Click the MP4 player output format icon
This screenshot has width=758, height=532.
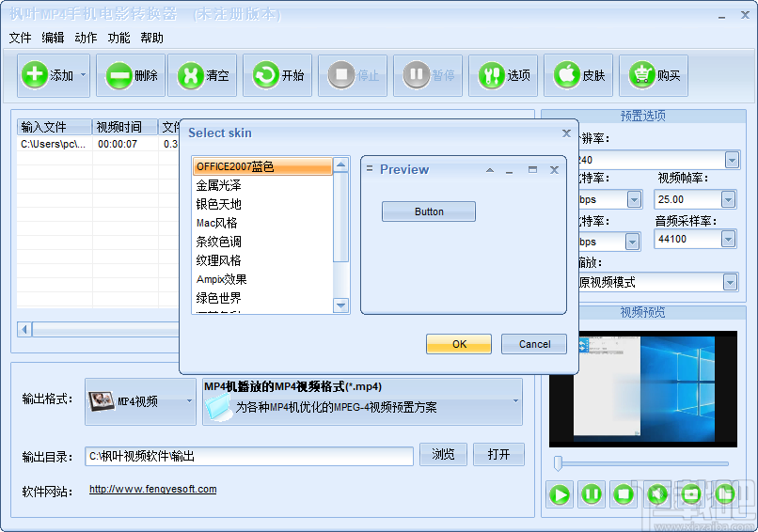102,401
